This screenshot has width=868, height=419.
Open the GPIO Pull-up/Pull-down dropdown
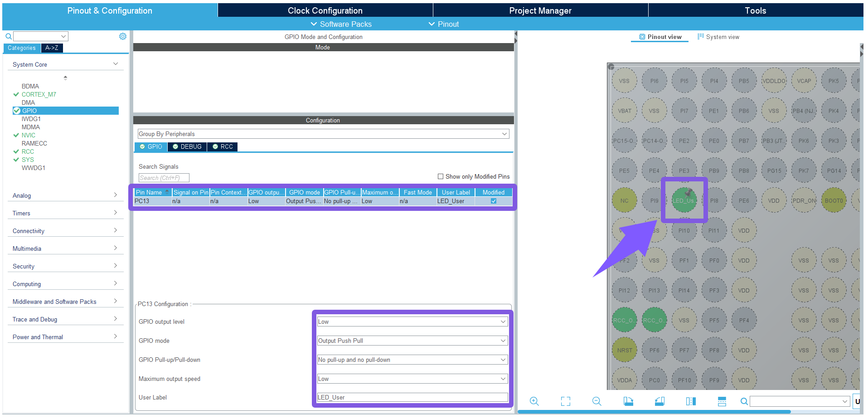(x=412, y=360)
